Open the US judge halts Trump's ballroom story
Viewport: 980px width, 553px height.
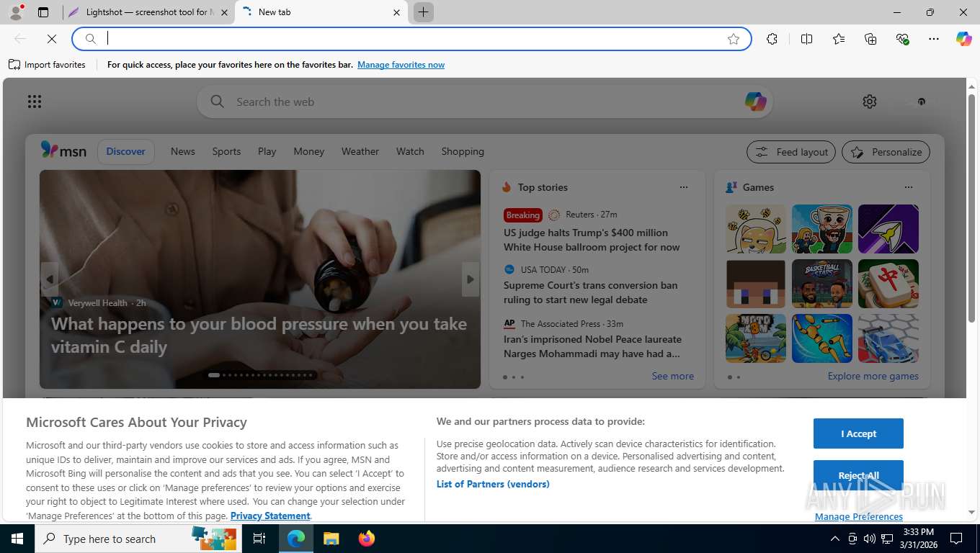point(592,240)
